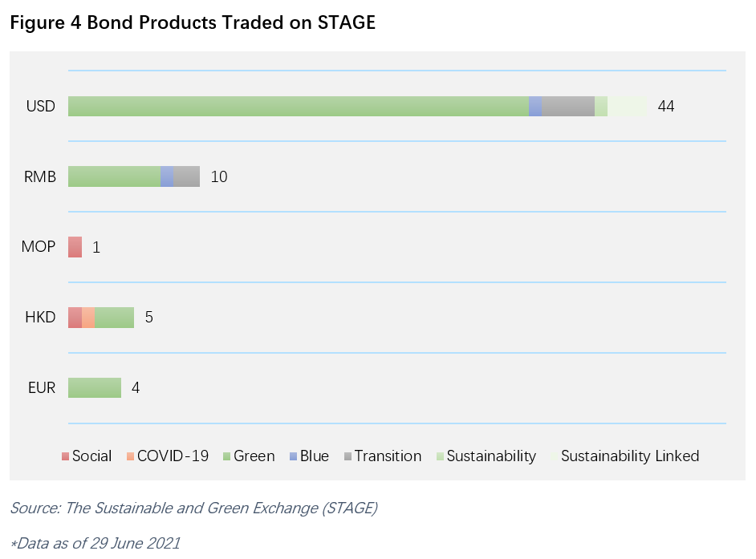Select the EUR axis category label
The width and height of the screenshot is (756, 559).
[x=41, y=388]
